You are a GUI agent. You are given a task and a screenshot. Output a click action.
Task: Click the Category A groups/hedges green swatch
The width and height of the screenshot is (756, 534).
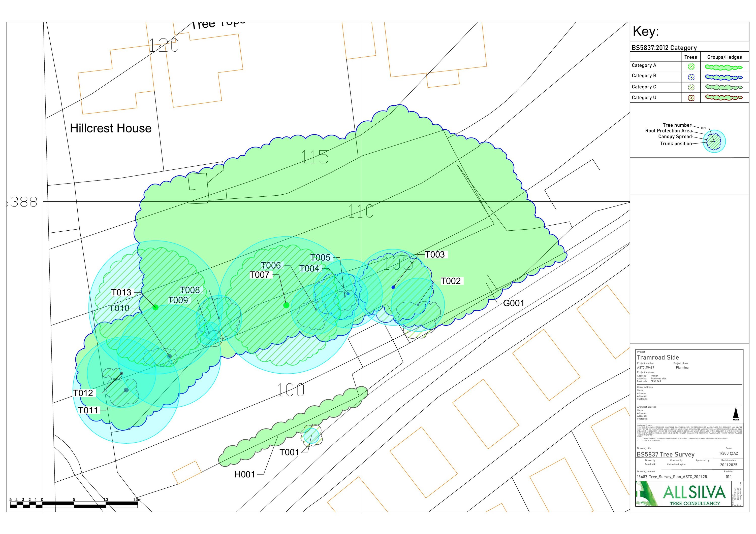point(723,67)
